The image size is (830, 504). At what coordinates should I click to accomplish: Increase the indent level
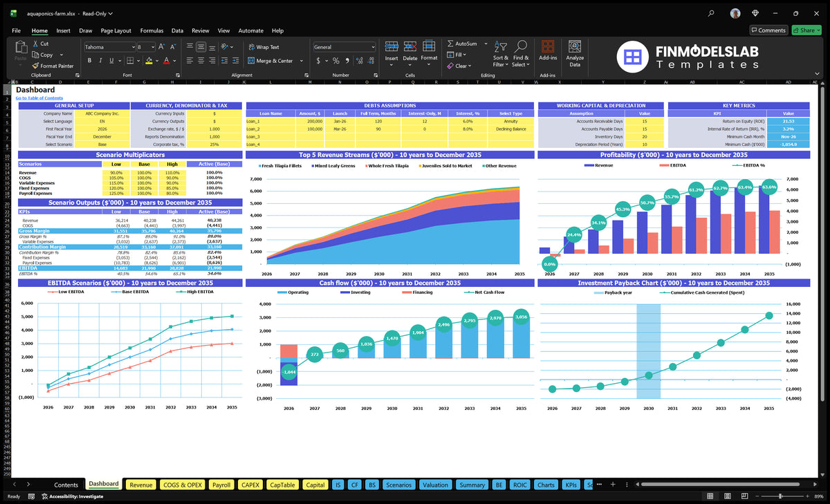(236, 61)
